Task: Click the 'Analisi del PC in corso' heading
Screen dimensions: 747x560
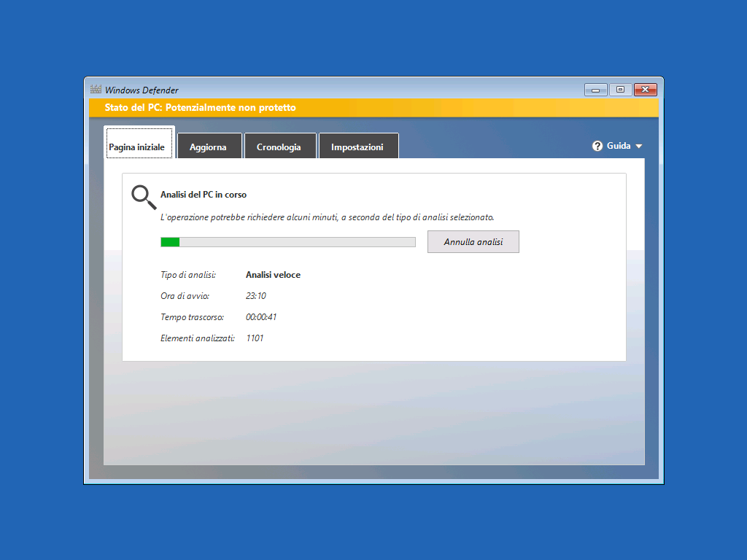Action: pos(204,195)
